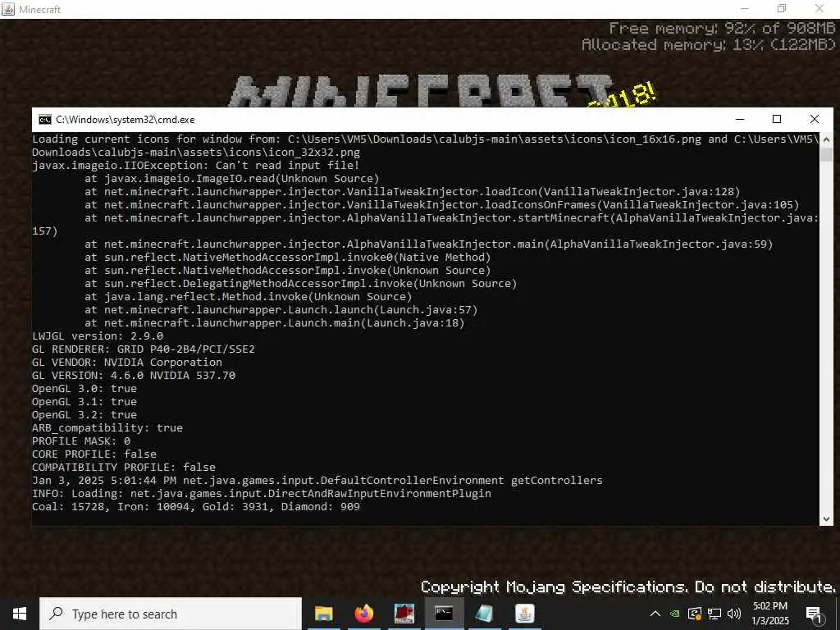This screenshot has width=840, height=630.
Task: Click the 'NativeMethodAccessorImpl.invoke0(Native Method)' line
Action: pos(288,257)
